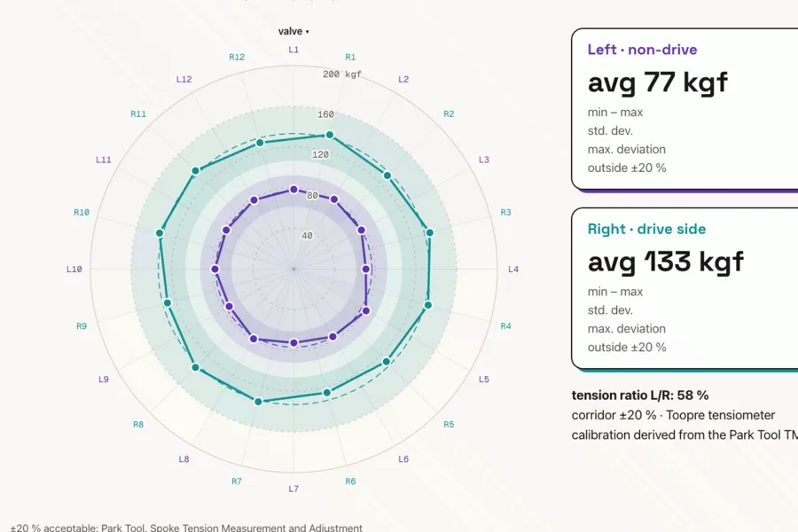Click the 120 ring label on the chart

pos(320,154)
